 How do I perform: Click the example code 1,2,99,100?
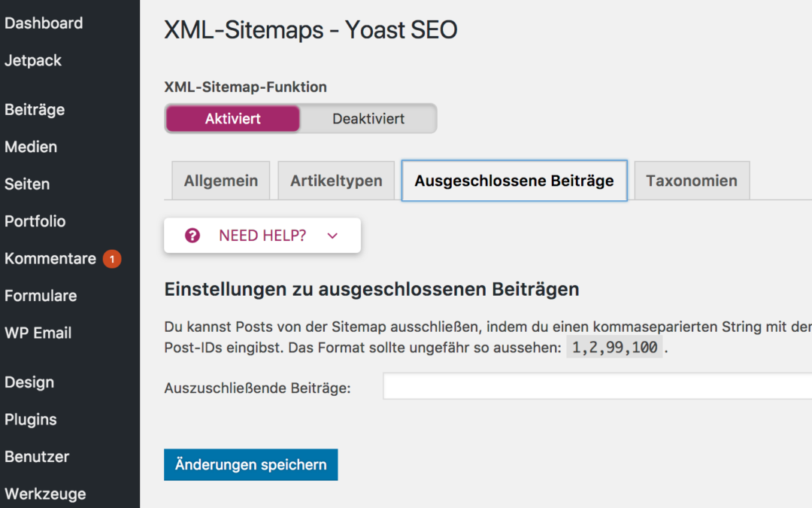coord(614,347)
